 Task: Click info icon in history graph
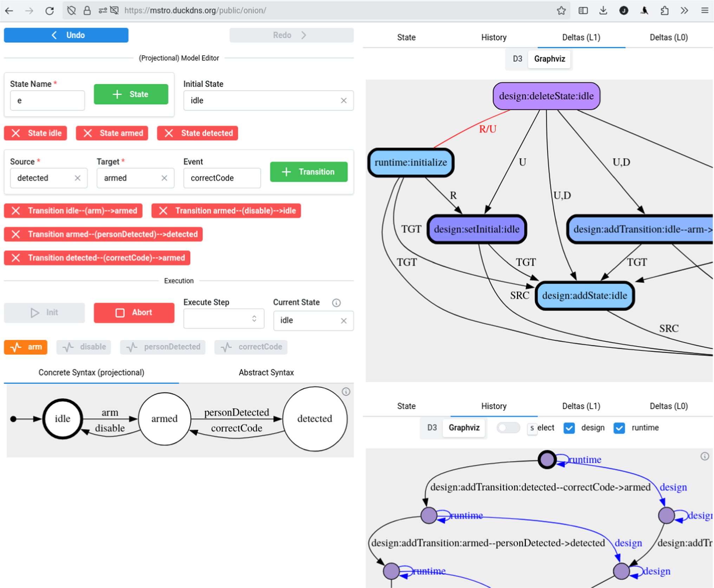[x=705, y=456]
